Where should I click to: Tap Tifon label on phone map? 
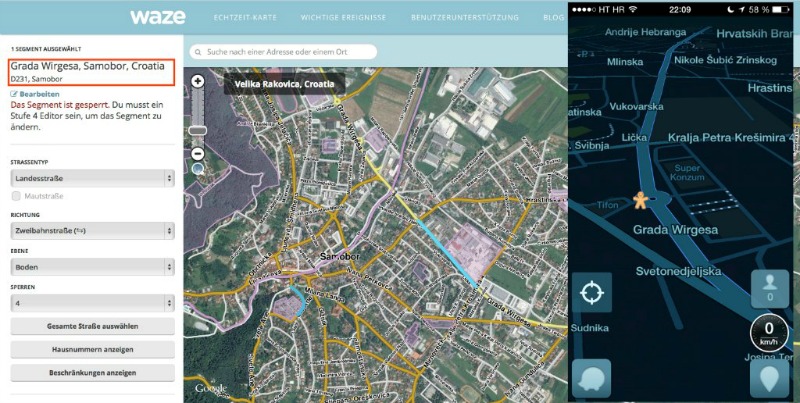point(608,205)
